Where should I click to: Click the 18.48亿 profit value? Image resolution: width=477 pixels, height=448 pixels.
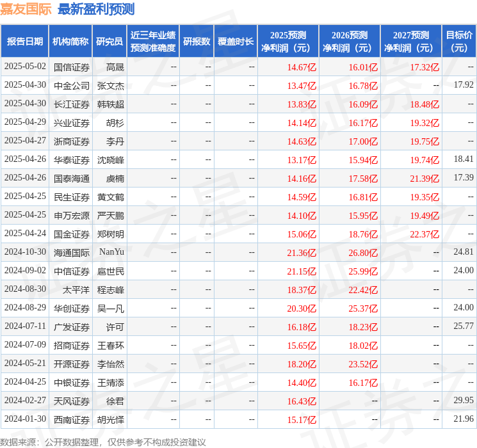click(424, 104)
